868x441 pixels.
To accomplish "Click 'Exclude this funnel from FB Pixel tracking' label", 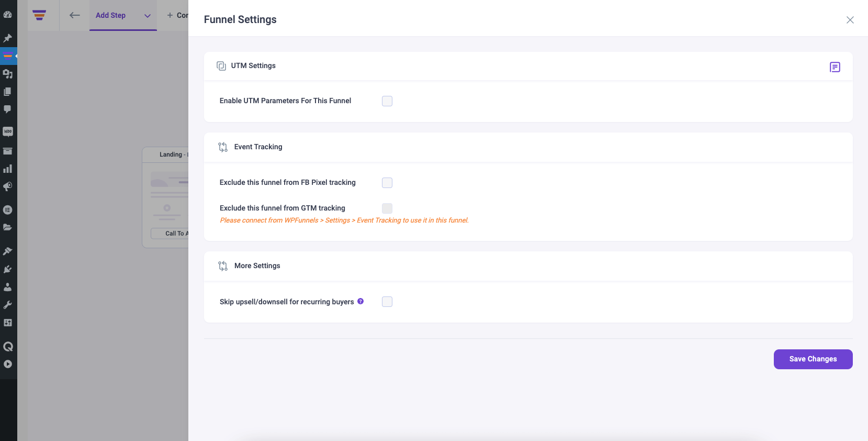I will [287, 182].
